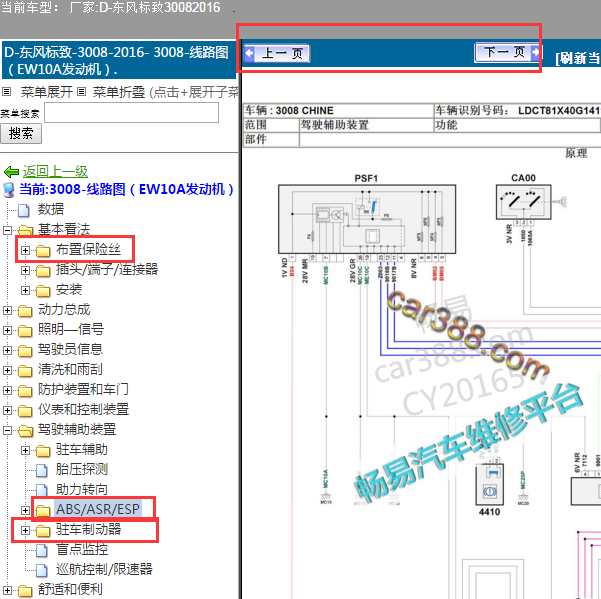601x599 pixels.
Task: Click the 驻车辅助 folder icon
Action: (x=43, y=450)
